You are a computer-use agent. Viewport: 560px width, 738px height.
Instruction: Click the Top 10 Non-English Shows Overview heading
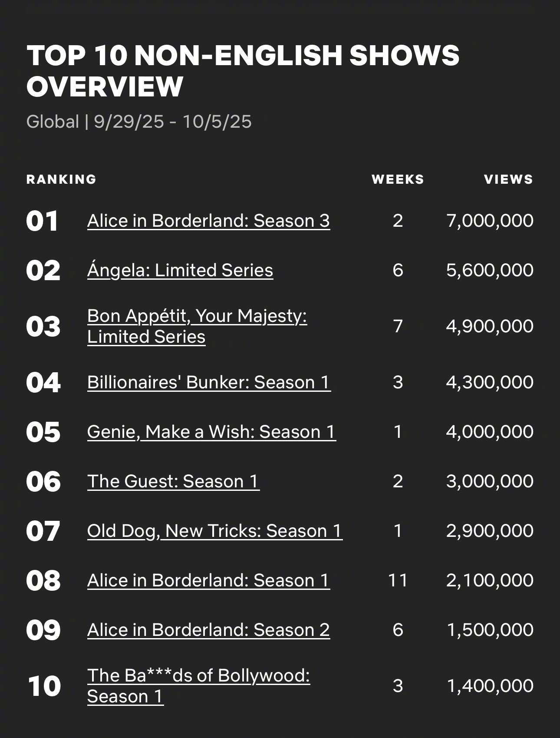pyautogui.click(x=243, y=71)
